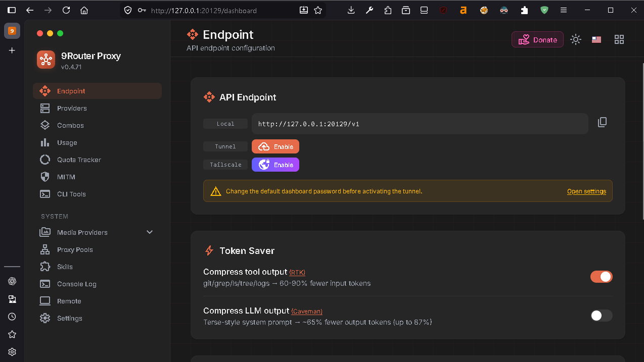The height and width of the screenshot is (362, 644).
Task: Toggle on Compress LLM output
Action: 601,316
